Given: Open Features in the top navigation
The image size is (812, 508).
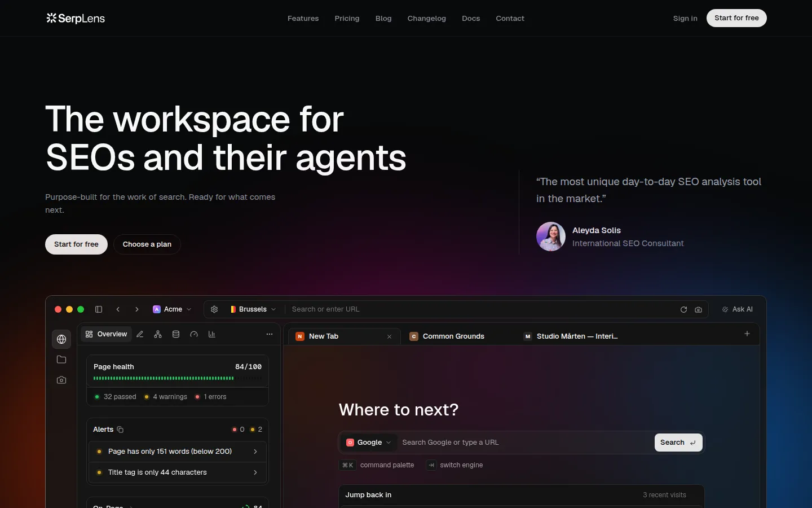Looking at the screenshot, I should click(x=303, y=18).
